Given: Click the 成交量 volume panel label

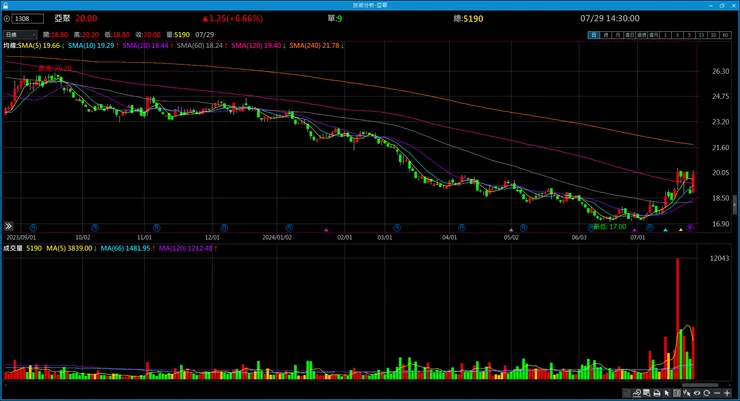Looking at the screenshot, I should pyautogui.click(x=13, y=248).
